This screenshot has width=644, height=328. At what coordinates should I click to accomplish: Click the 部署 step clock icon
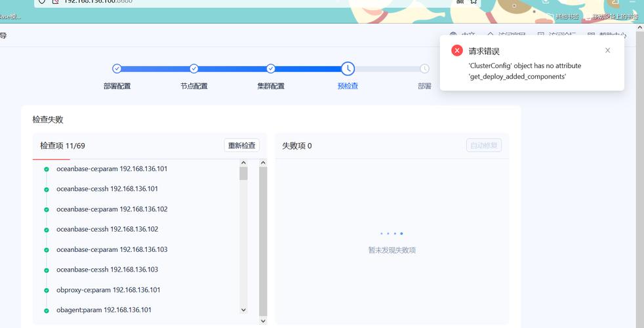pyautogui.click(x=424, y=68)
